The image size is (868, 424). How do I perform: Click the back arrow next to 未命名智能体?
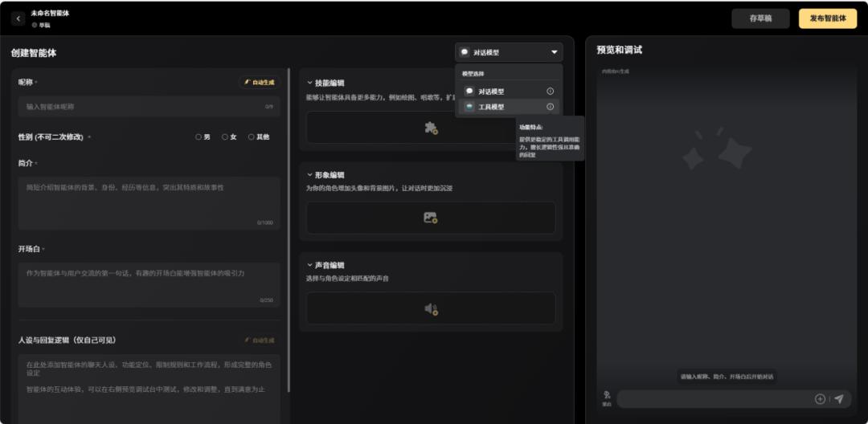click(x=18, y=18)
